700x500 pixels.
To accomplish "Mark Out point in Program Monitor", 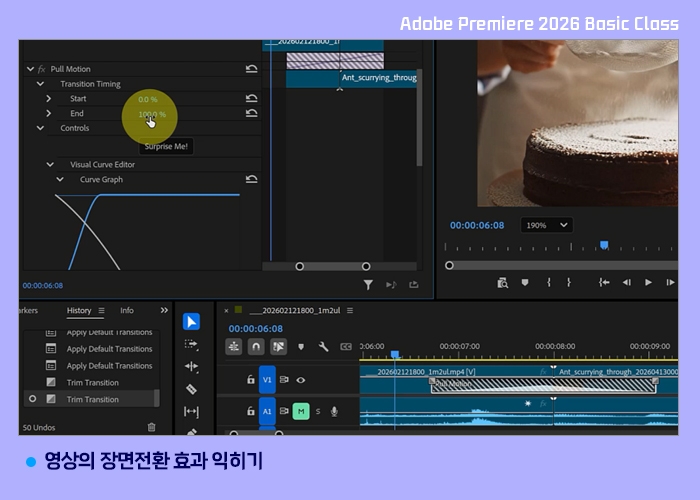I will tap(568, 282).
